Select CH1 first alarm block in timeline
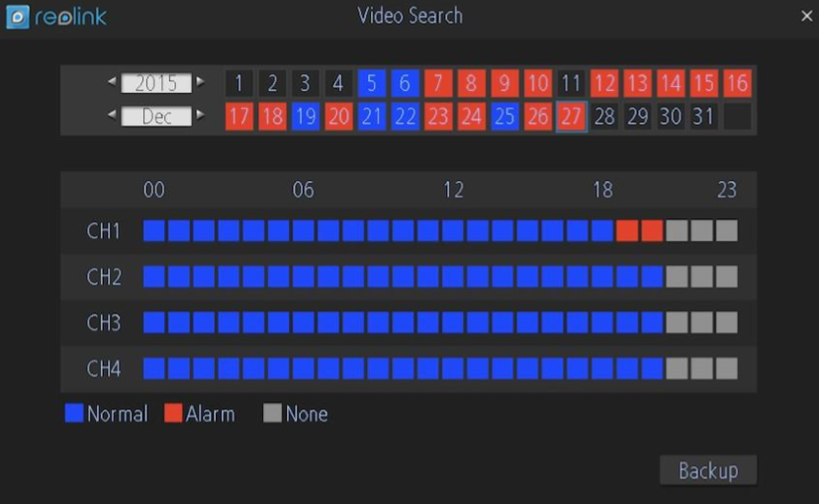This screenshot has height=504, width=819. (627, 230)
